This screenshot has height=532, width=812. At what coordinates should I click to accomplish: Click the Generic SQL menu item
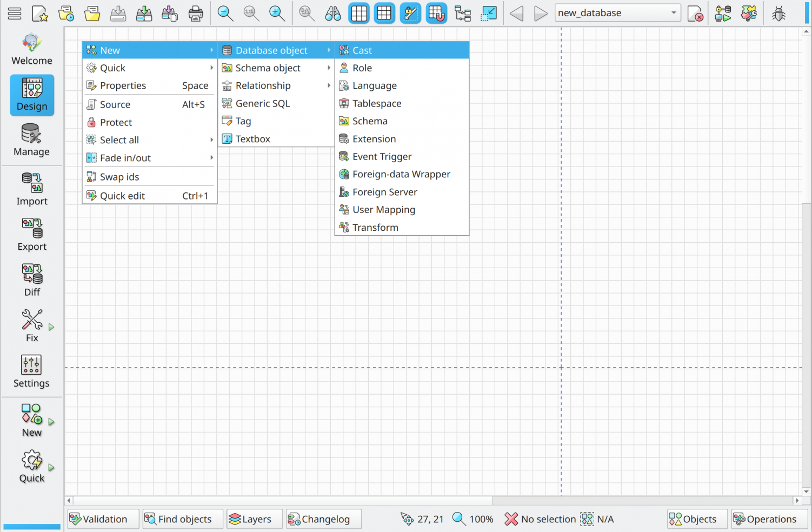[276, 103]
